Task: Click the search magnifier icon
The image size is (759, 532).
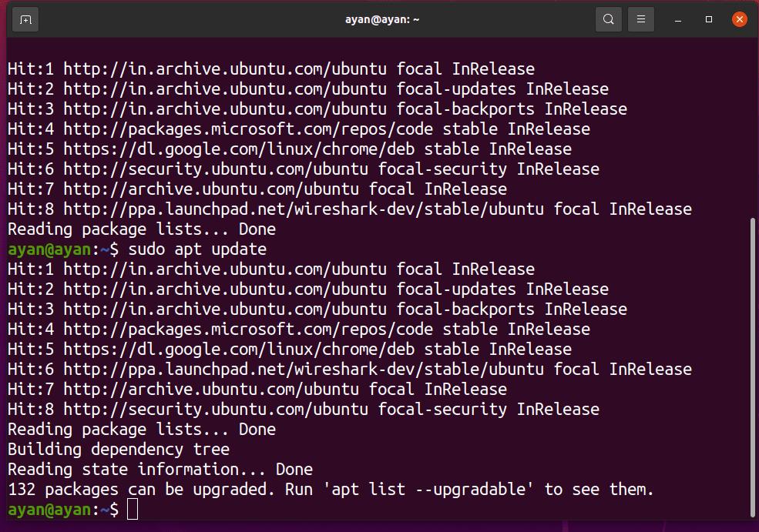Action: click(x=609, y=19)
